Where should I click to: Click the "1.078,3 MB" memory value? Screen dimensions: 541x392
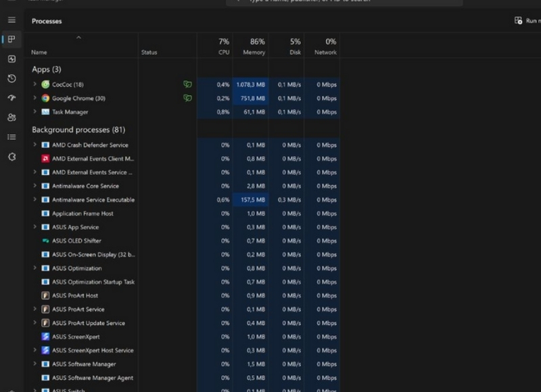tap(251, 84)
